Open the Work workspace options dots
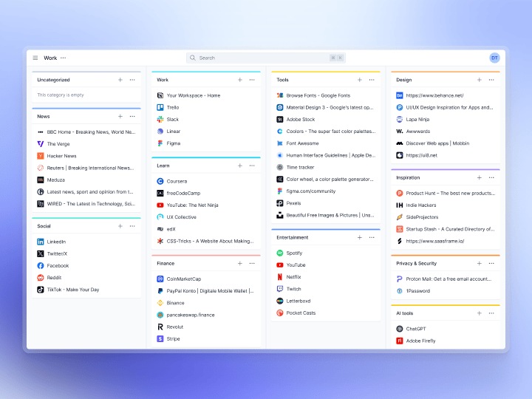532x399 pixels. click(63, 58)
